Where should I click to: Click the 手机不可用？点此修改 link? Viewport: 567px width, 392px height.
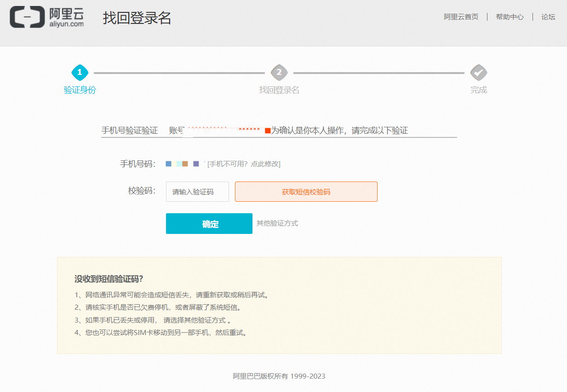point(244,164)
